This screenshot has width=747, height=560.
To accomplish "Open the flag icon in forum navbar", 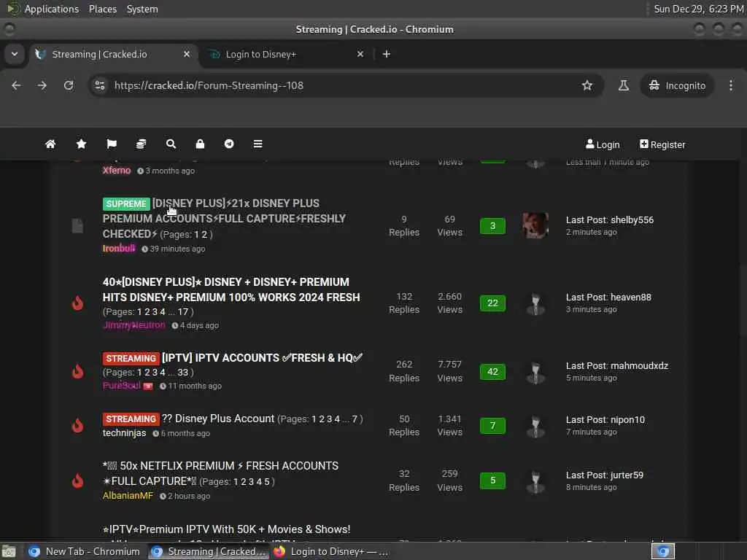I will click(112, 144).
